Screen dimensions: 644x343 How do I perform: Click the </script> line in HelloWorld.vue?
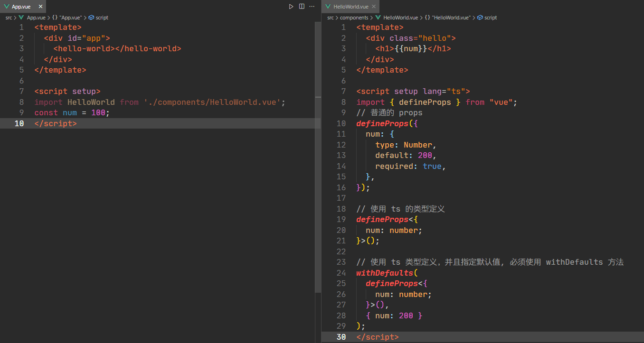[x=378, y=337]
